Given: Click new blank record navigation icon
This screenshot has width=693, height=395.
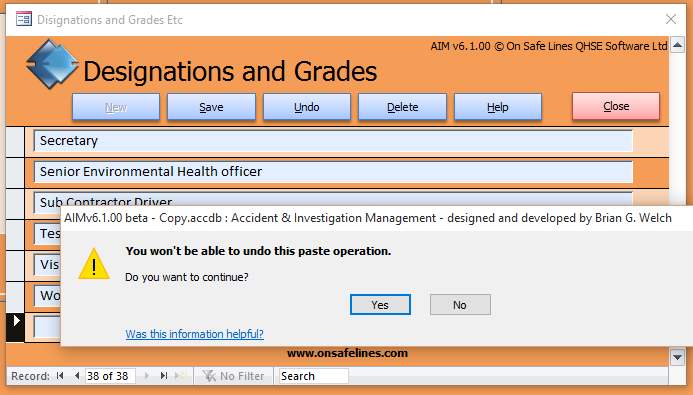Looking at the screenshot, I should (x=181, y=376).
